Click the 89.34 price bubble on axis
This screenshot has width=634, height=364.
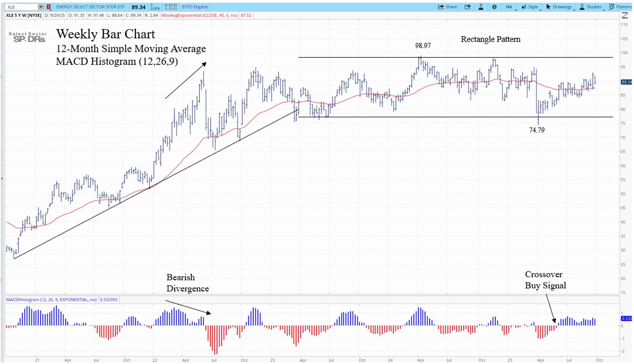click(x=626, y=82)
